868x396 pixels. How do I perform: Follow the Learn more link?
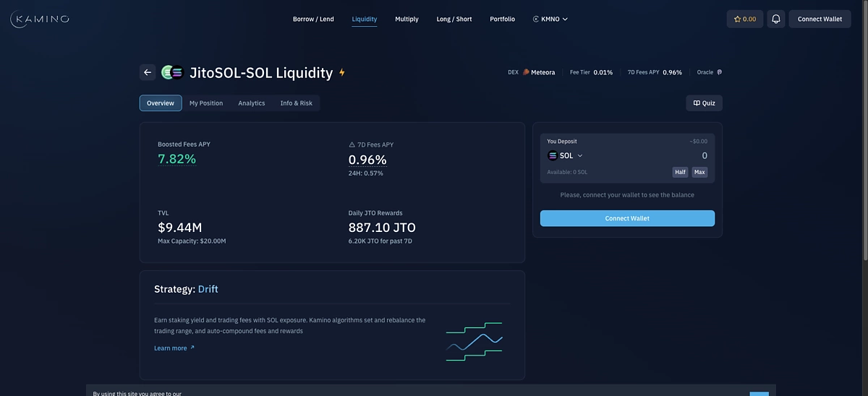(174, 348)
